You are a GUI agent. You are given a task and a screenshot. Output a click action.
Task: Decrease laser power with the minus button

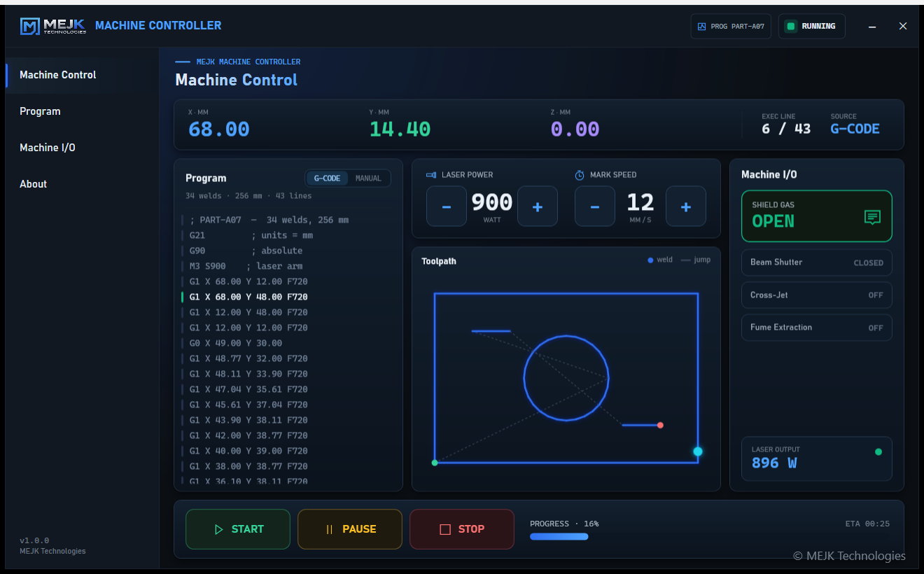tap(447, 206)
